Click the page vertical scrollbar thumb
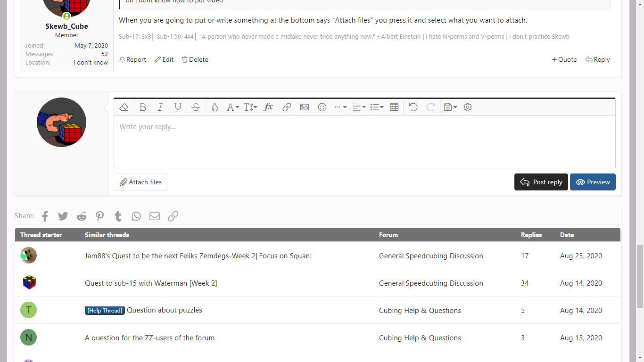The height and width of the screenshot is (362, 644). (x=640, y=276)
